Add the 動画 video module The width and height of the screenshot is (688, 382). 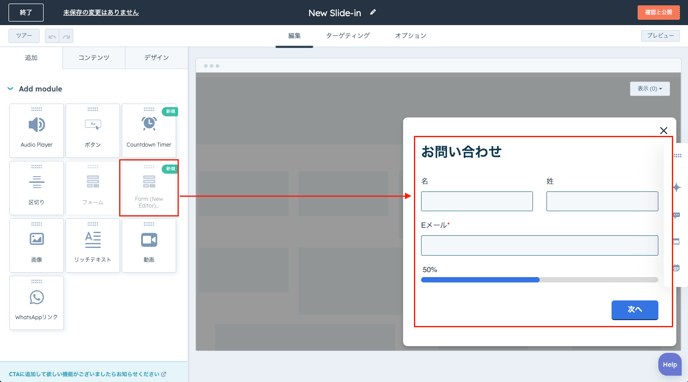point(149,245)
